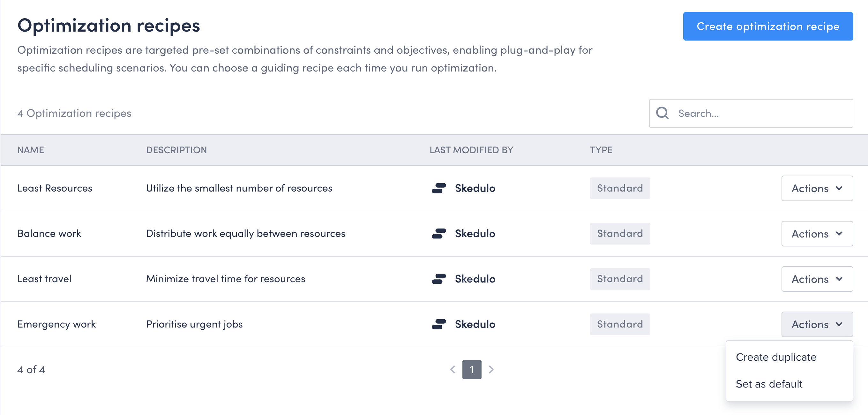The width and height of the screenshot is (868, 415).
Task: Click the Skedulo logo in Balance work row
Action: click(440, 233)
